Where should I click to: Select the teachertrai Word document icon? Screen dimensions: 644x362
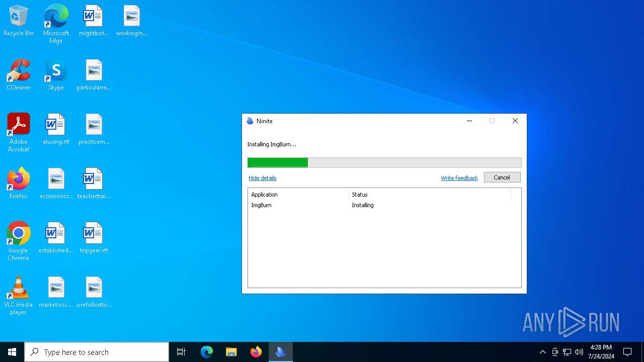[x=94, y=184]
